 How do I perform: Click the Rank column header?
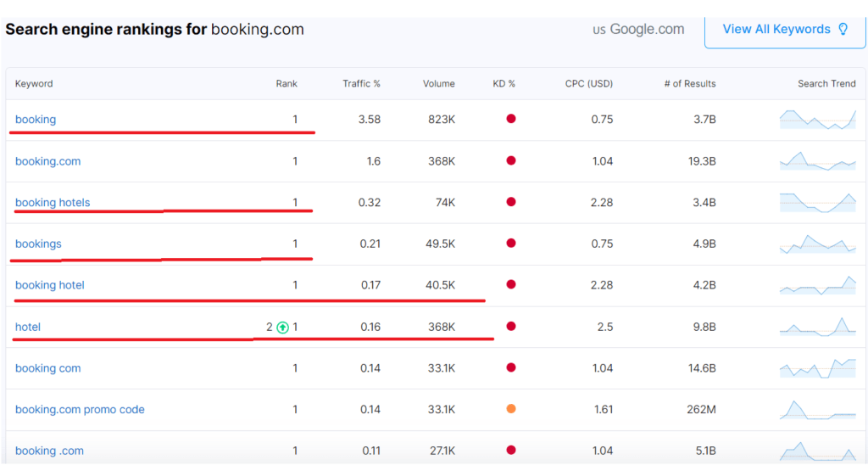tap(287, 84)
